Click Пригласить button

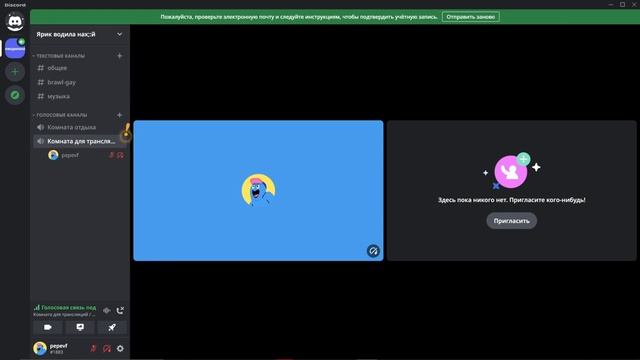click(511, 221)
